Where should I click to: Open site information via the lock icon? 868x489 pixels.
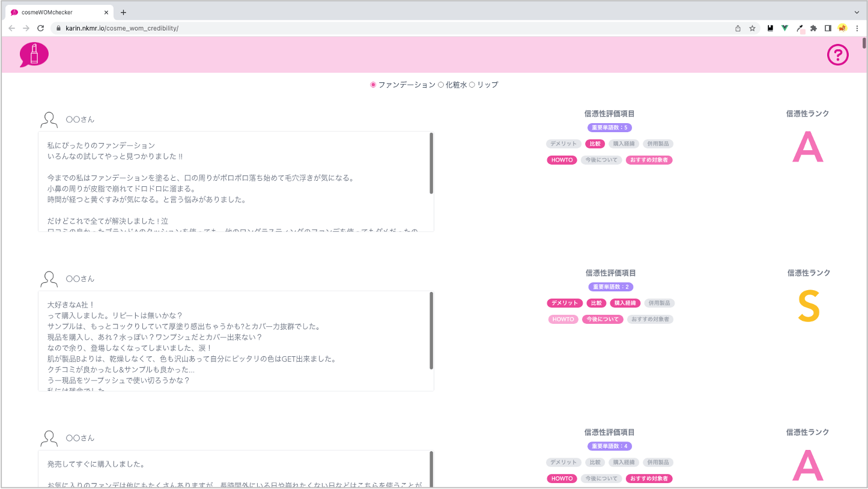click(58, 28)
